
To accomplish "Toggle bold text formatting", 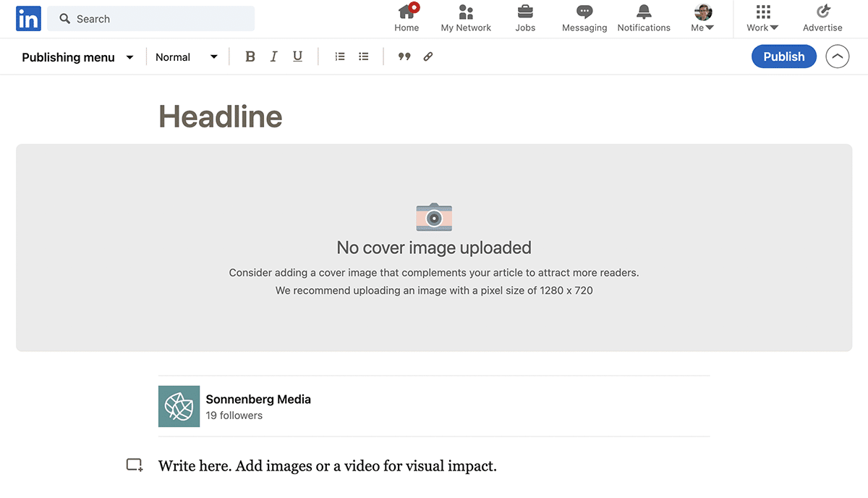I will tap(250, 56).
